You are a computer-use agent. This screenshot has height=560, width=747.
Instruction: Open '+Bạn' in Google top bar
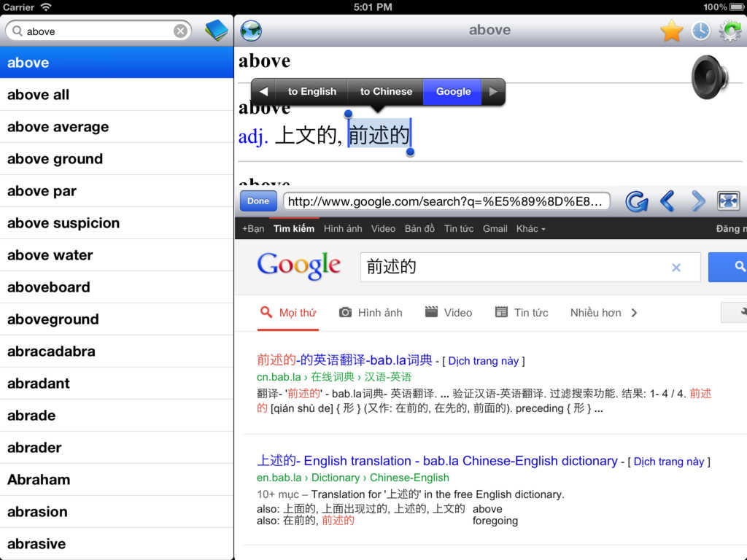coord(253,228)
